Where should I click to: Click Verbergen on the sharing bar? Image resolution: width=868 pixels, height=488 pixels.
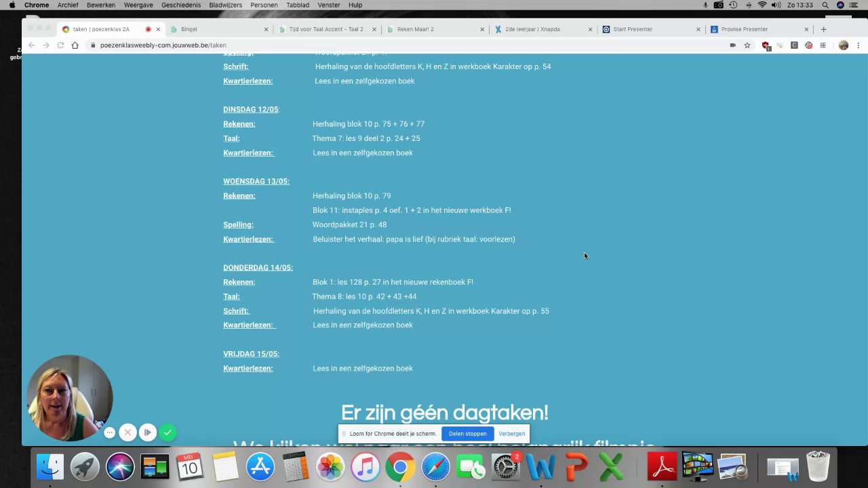511,434
